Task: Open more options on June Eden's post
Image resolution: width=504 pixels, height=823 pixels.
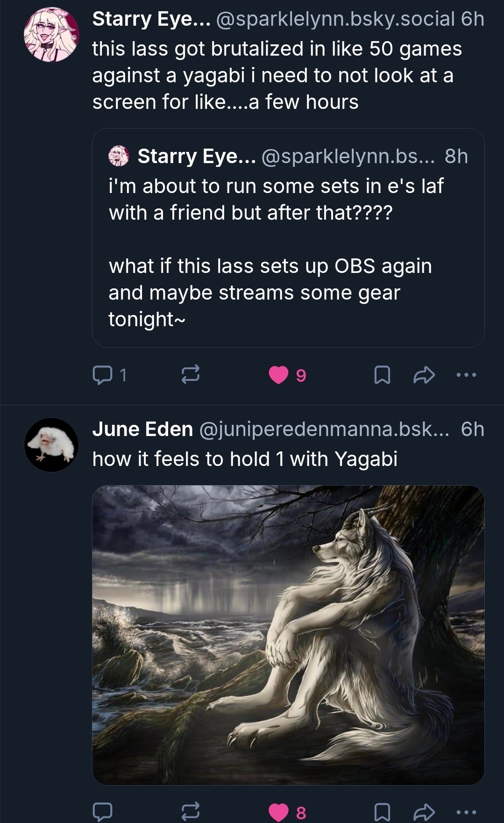Action: [467, 812]
